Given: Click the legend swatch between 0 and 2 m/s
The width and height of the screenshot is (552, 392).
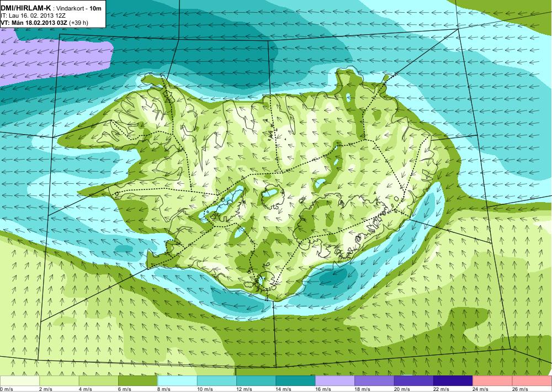Looking at the screenshot, I should pyautogui.click(x=20, y=381).
